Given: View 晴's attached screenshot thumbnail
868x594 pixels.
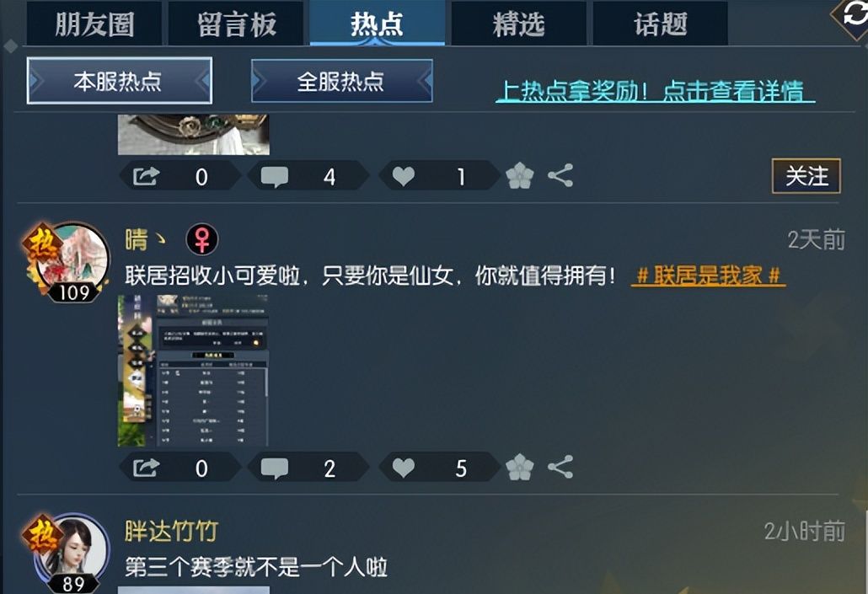Looking at the screenshot, I should [193, 371].
